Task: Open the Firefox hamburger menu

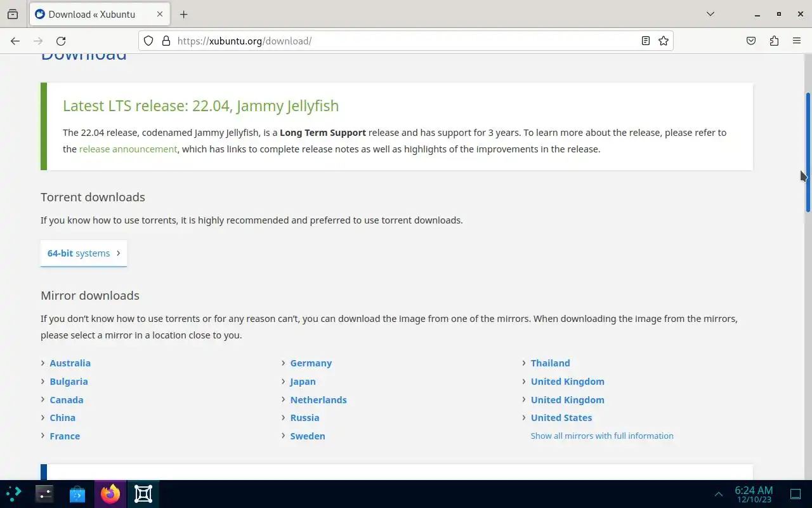Action: [x=797, y=41]
